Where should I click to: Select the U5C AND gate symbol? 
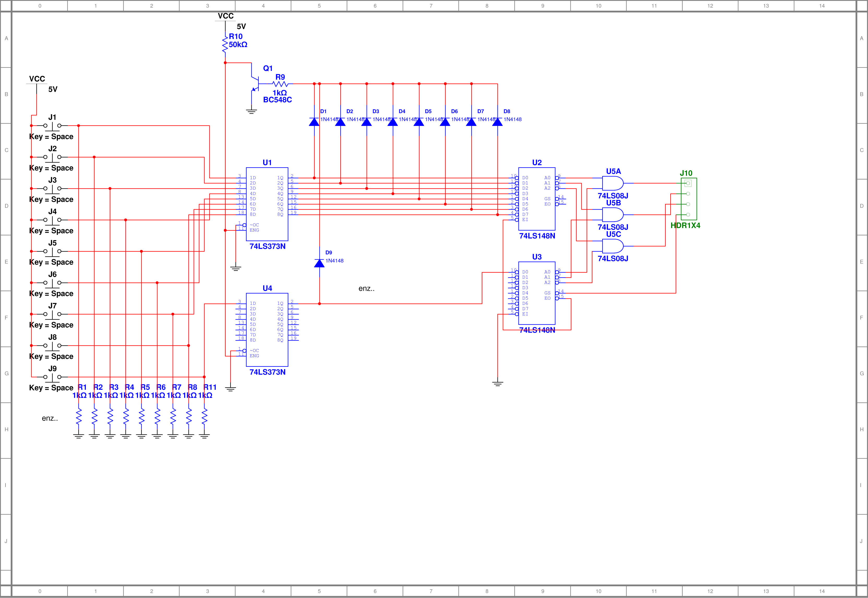pyautogui.click(x=612, y=246)
